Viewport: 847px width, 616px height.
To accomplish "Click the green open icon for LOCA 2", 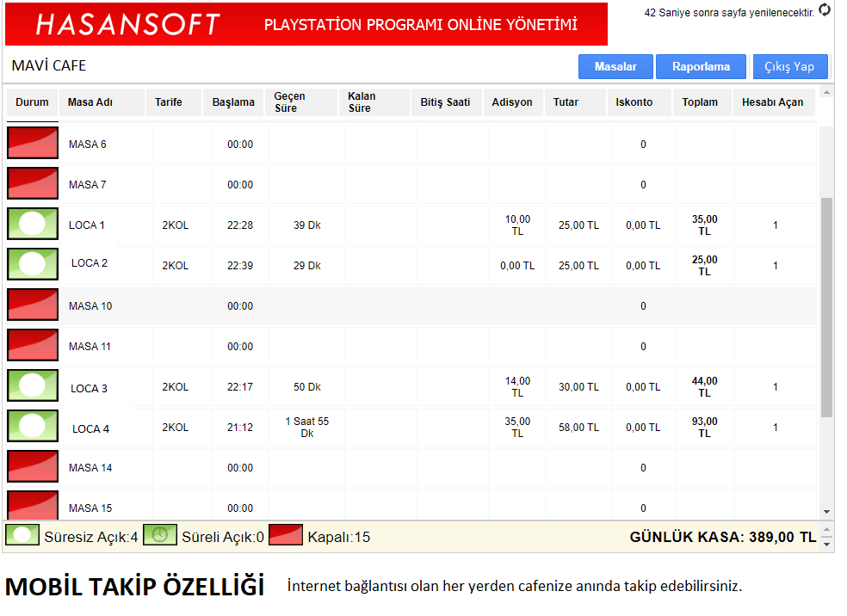I will pyautogui.click(x=33, y=264).
